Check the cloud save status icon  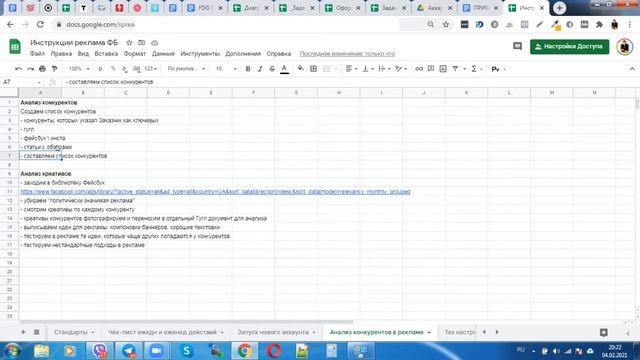pos(155,42)
